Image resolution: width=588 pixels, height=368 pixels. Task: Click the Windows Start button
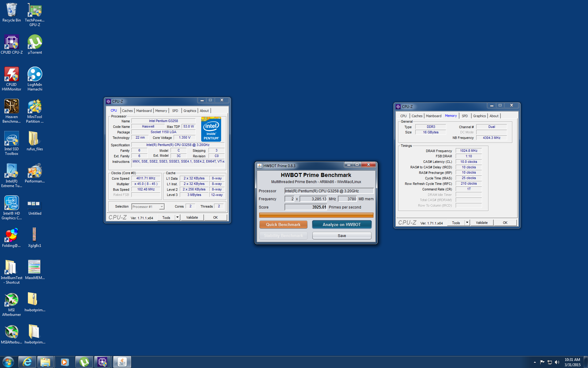(x=8, y=362)
